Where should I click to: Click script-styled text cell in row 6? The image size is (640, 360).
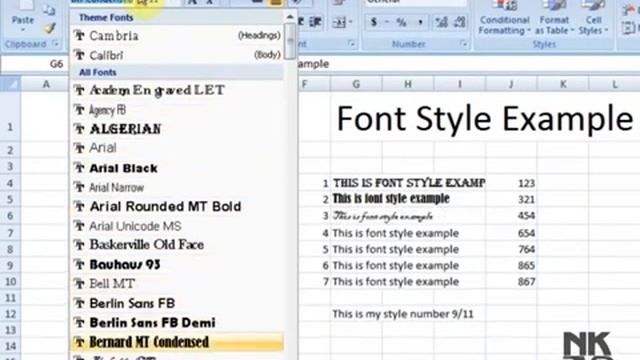click(x=383, y=216)
